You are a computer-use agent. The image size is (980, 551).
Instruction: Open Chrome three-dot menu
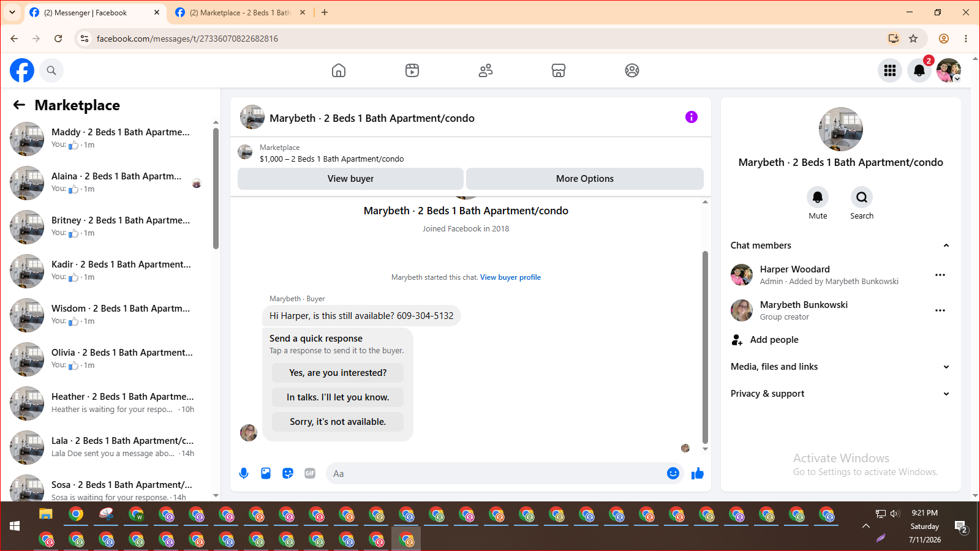pyautogui.click(x=966, y=39)
